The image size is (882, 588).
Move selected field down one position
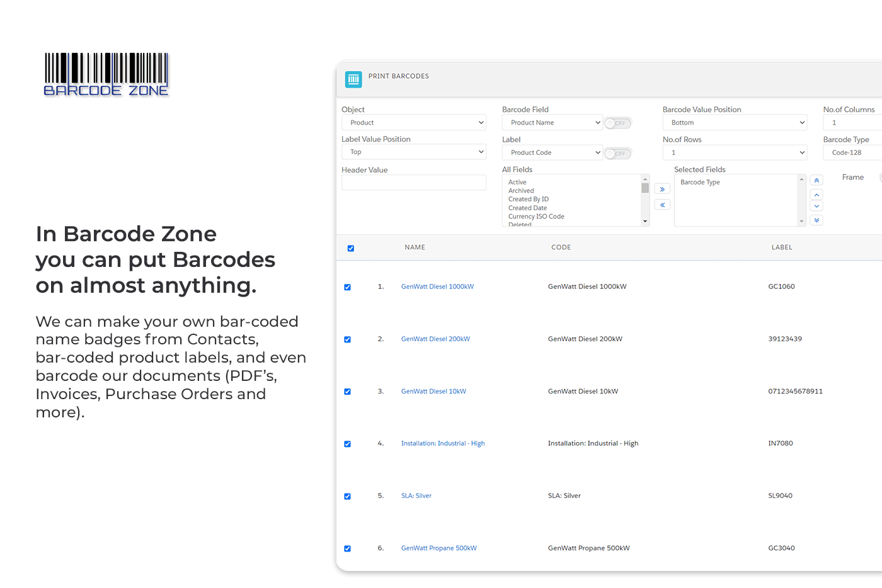coord(816,207)
